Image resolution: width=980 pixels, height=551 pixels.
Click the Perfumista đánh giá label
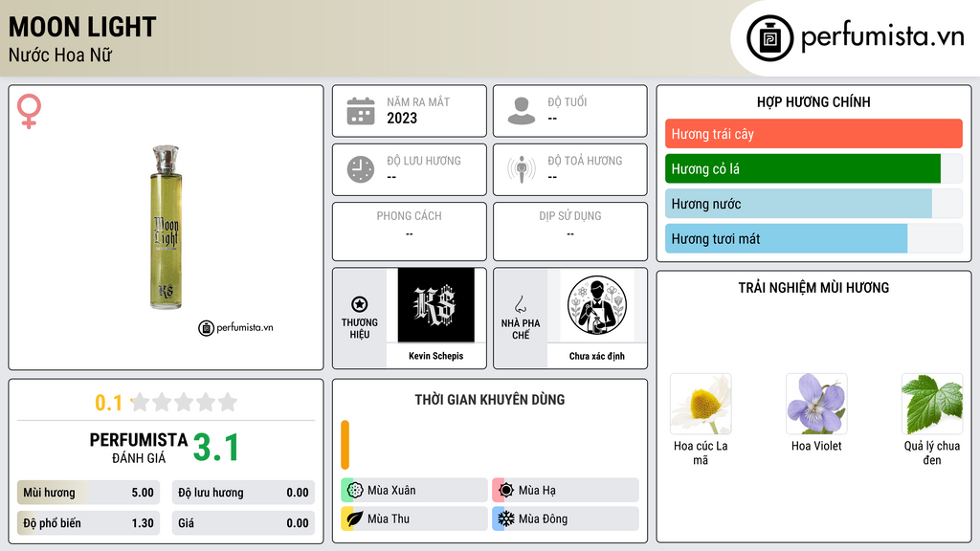(139, 448)
